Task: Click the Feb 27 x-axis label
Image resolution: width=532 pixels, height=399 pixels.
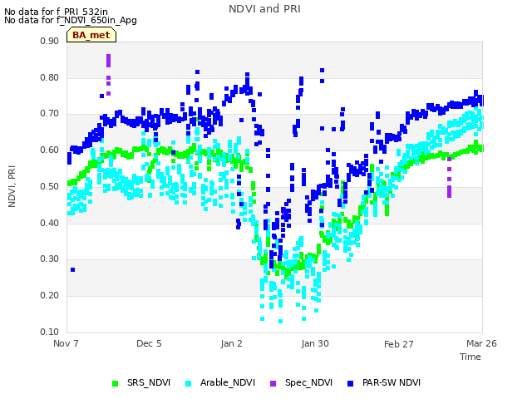Action: [x=399, y=344]
